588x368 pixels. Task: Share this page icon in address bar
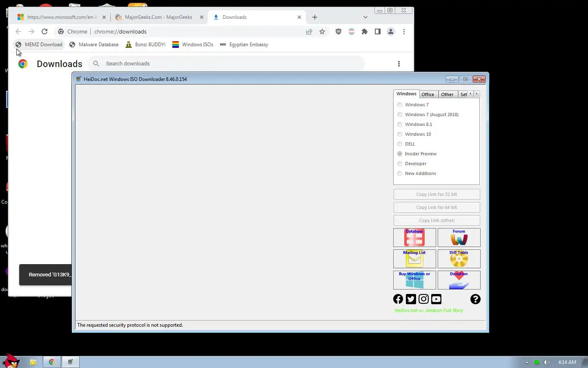tap(309, 31)
